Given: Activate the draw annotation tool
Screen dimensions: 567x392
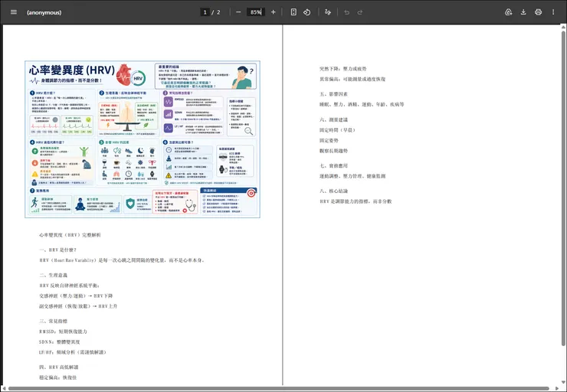Looking at the screenshot, I should [x=328, y=12].
